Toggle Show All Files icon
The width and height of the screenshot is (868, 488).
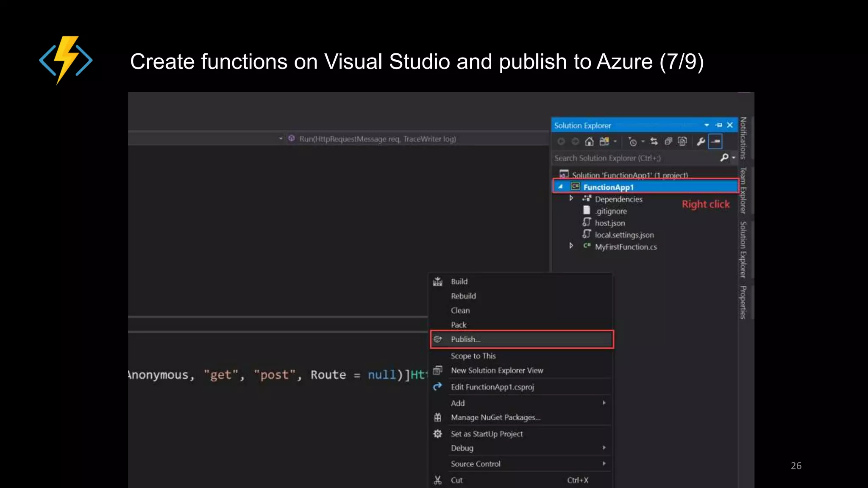coord(682,141)
